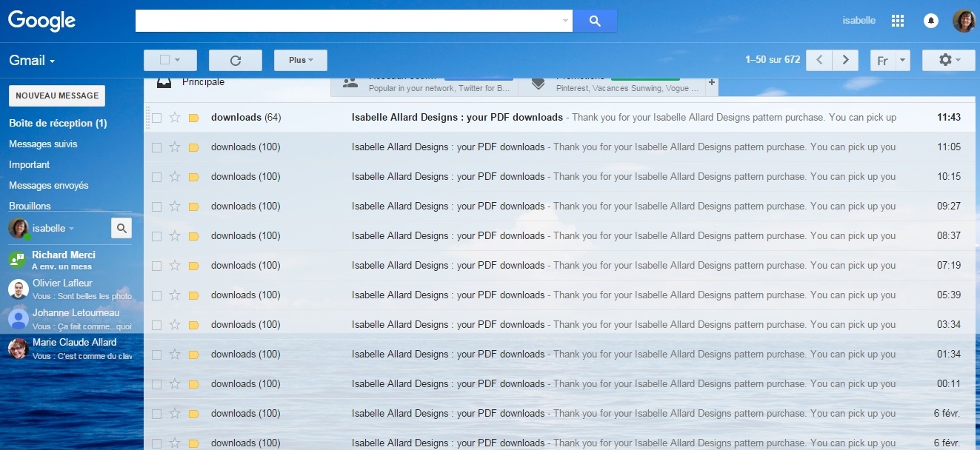This screenshot has height=450, width=980.
Task: Click the blue search magnifier button
Action: click(594, 21)
